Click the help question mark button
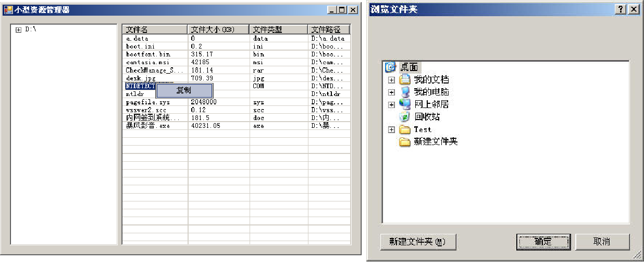The image size is (644, 262). click(621, 10)
